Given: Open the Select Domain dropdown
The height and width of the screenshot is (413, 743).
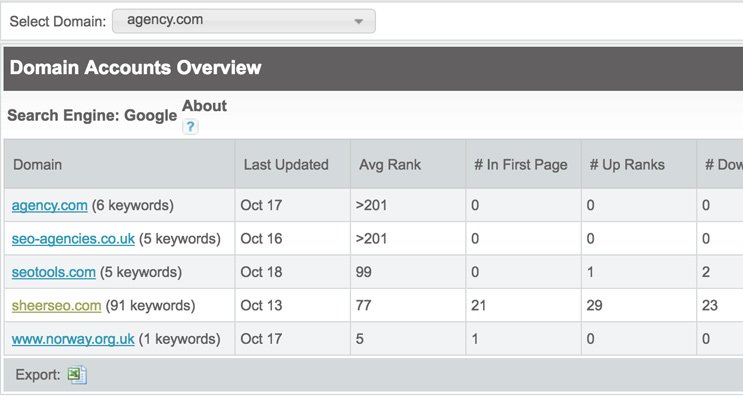Looking at the screenshot, I should (x=243, y=21).
